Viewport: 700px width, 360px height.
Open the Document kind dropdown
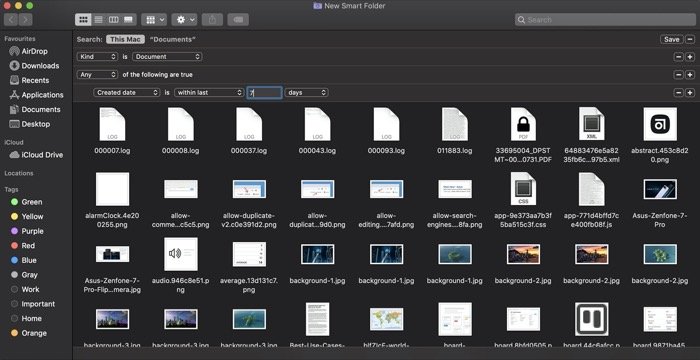tap(167, 57)
